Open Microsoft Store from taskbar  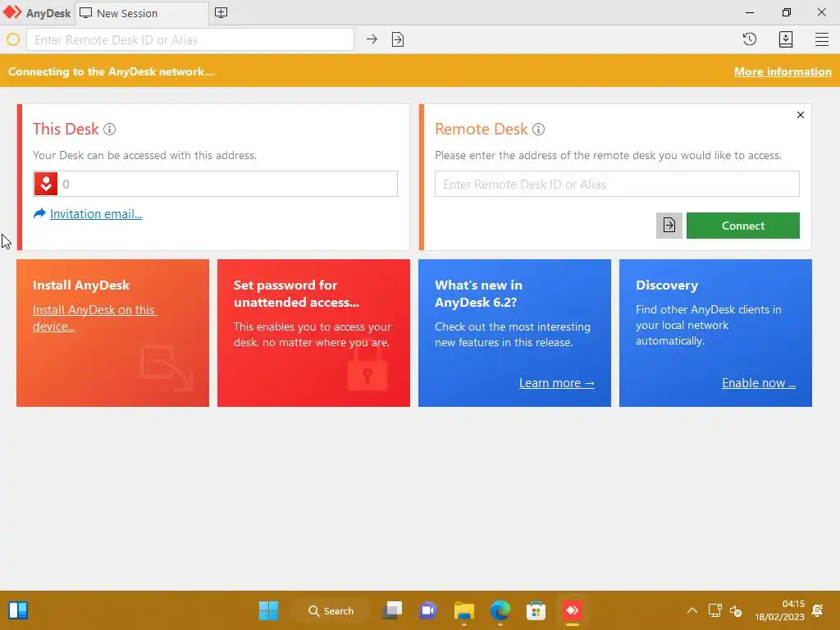pos(536,610)
